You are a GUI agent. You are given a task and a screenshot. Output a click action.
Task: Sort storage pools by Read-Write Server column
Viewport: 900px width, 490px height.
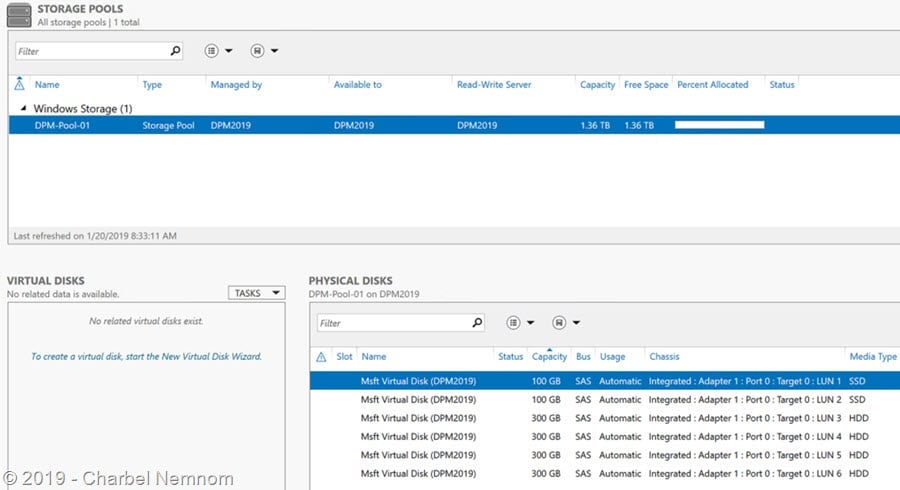(x=494, y=84)
